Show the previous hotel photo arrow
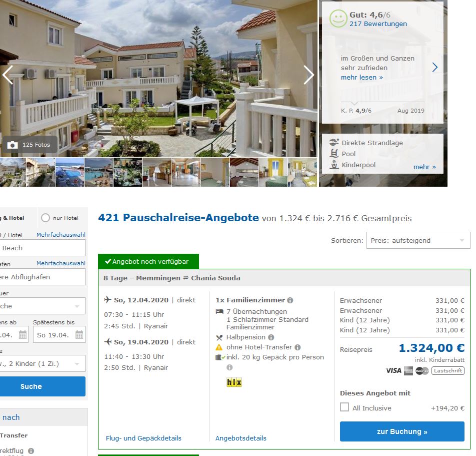Viewport: 476px width, 456px height. (7, 75)
